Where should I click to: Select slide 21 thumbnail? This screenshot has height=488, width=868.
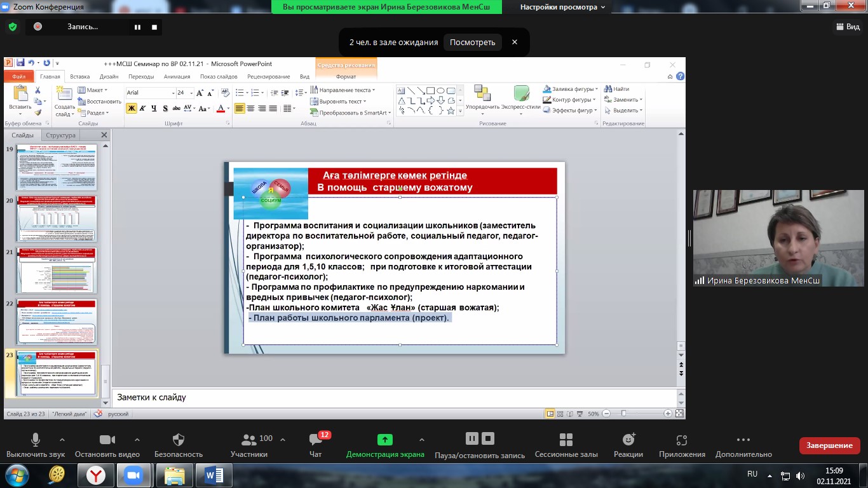click(x=56, y=270)
